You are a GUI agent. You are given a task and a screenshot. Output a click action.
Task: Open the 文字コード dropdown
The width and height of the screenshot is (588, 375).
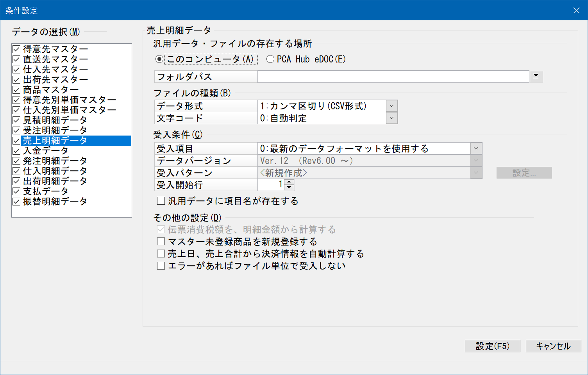click(x=391, y=118)
